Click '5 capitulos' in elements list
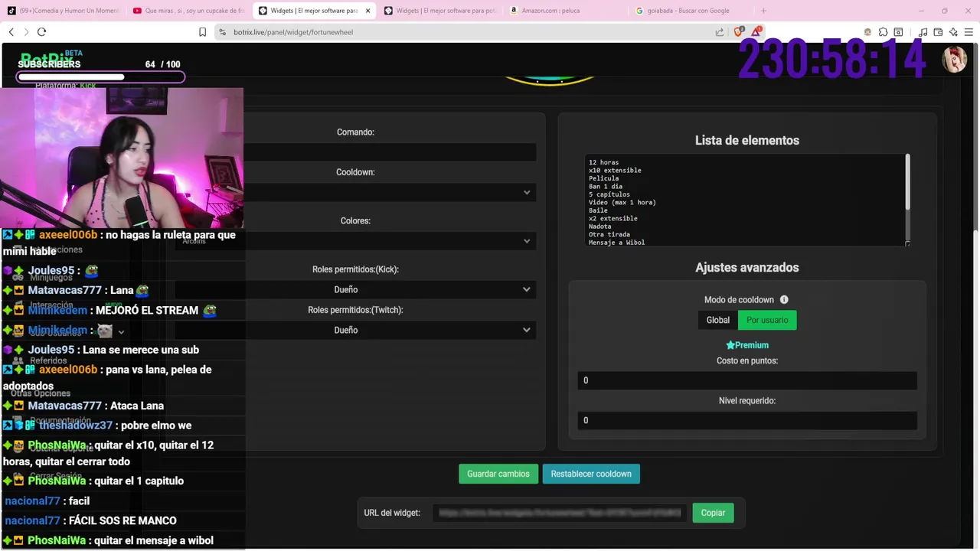 609,194
